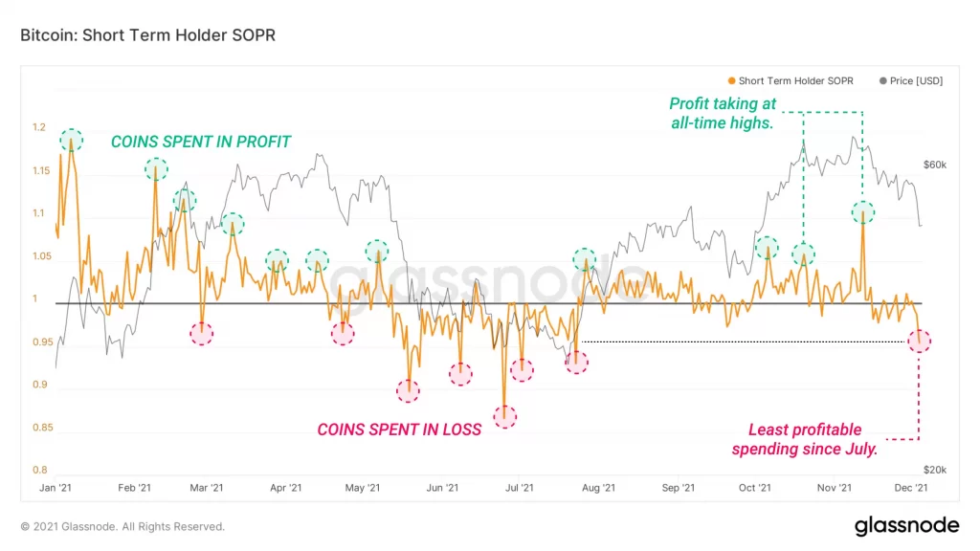Toggle the Short Term Holder SOPR legend
980x551 pixels.
point(791,80)
